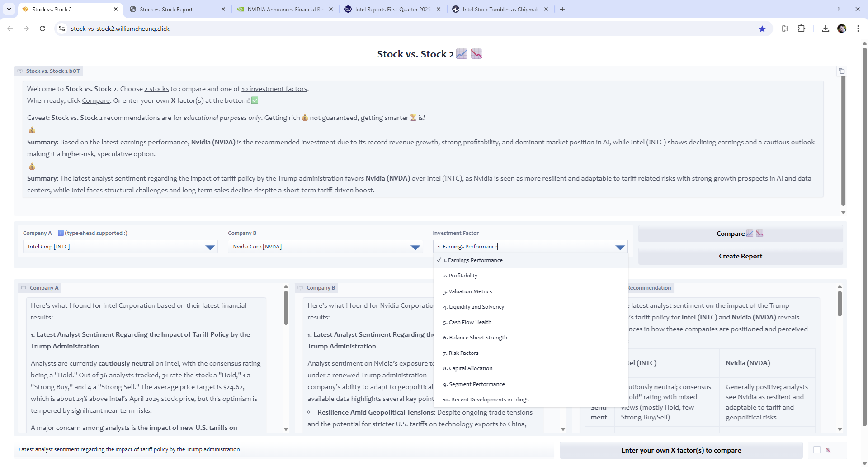Click the bookmark star in address bar

(762, 29)
